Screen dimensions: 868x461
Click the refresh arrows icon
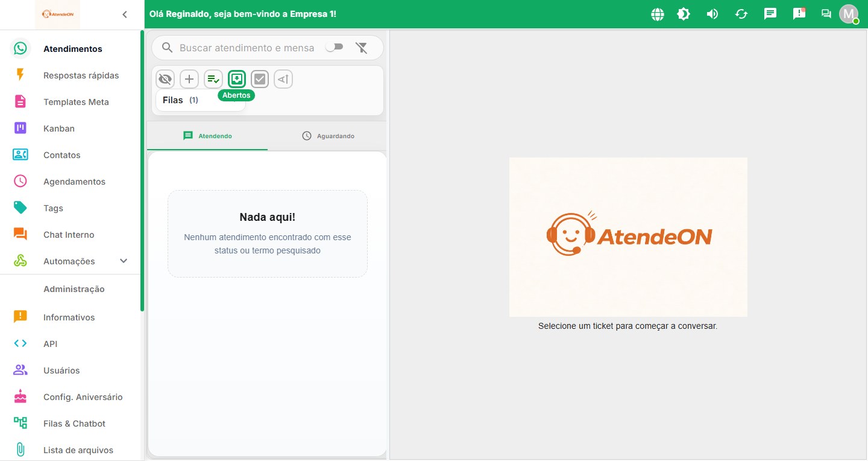(741, 14)
